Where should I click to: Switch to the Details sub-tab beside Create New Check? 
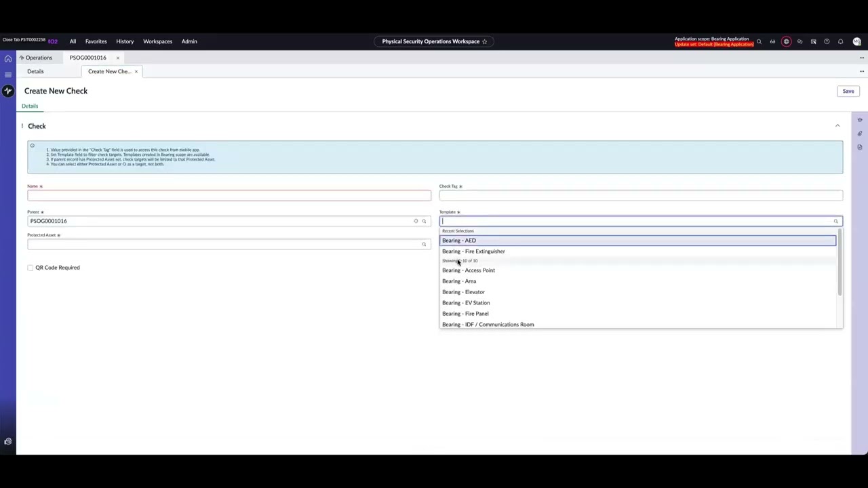[x=35, y=71]
